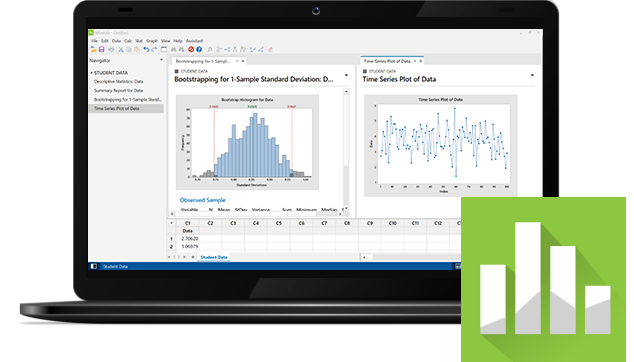Select Summary Report for Data in Navigator
This screenshot has height=362, width=634.
(118, 91)
